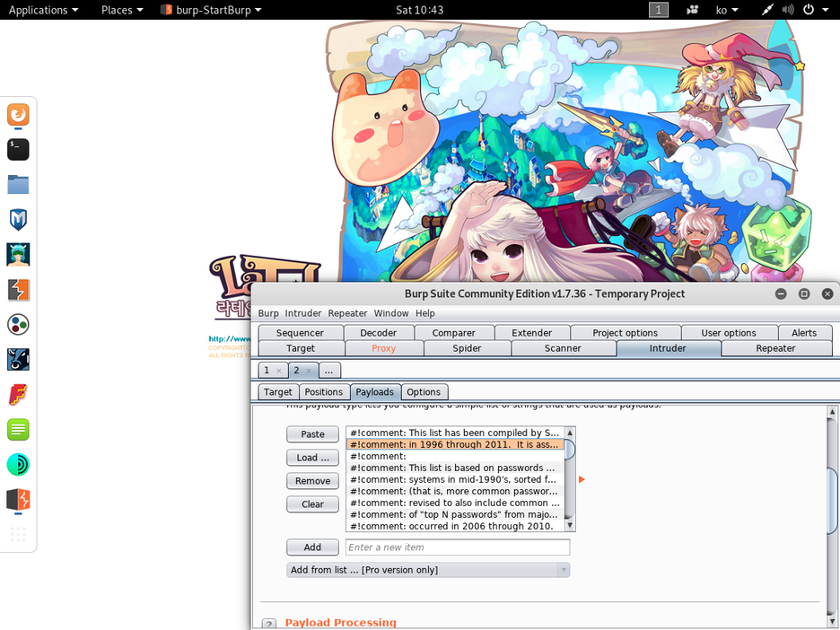The image size is (840, 630).
Task: Click the volume speaker icon
Action: coord(788,10)
